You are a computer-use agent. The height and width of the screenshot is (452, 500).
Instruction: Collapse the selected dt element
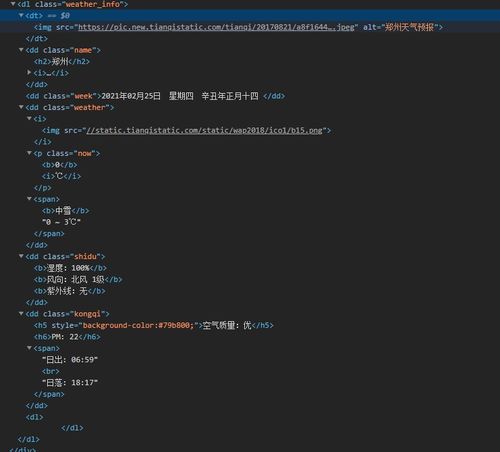pyautogui.click(x=21, y=15)
